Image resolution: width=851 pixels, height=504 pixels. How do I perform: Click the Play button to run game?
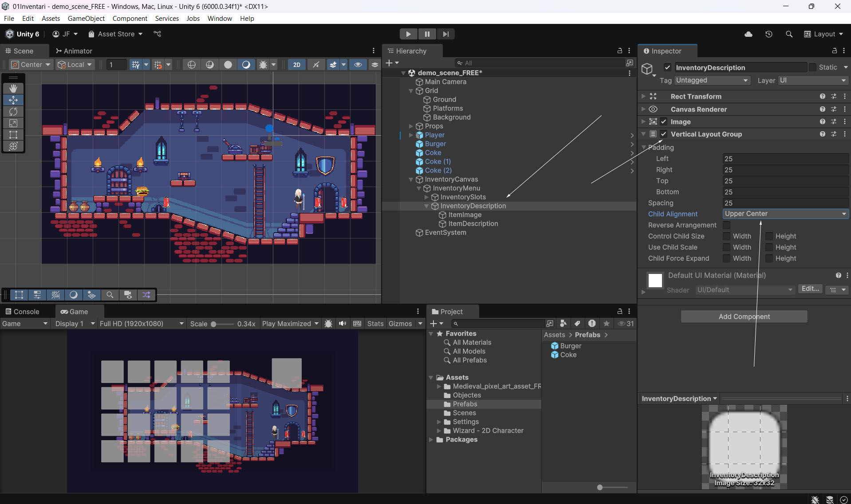pyautogui.click(x=408, y=34)
